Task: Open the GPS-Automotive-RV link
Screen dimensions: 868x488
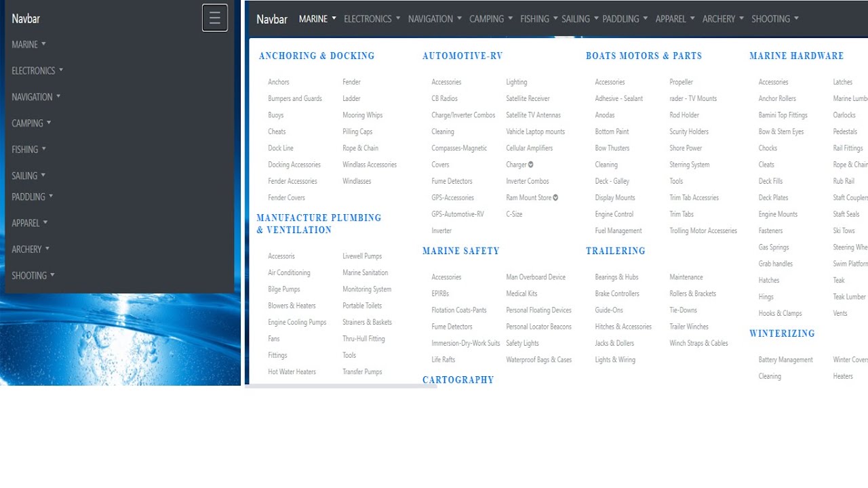Action: [458, 214]
